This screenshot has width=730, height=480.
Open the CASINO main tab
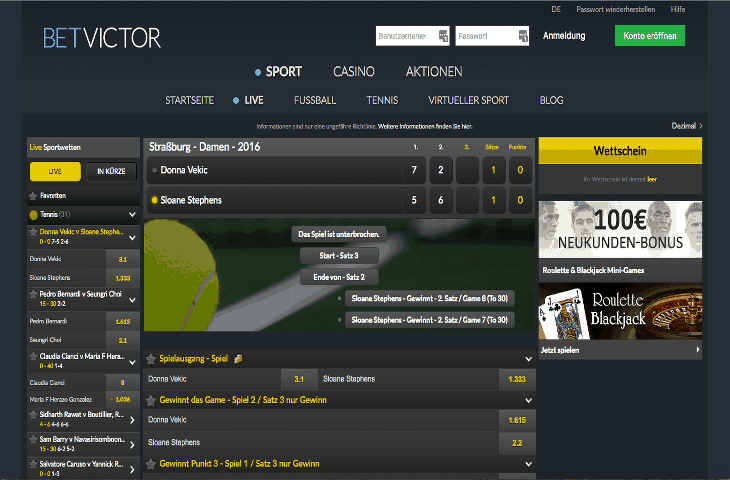point(353,72)
